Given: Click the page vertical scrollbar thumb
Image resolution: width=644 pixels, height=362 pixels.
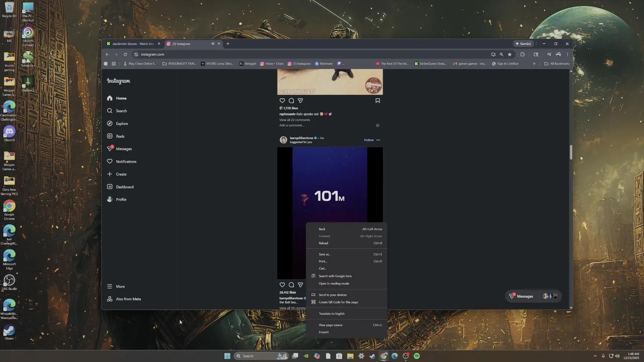Looking at the screenshot, I should pyautogui.click(x=571, y=152).
